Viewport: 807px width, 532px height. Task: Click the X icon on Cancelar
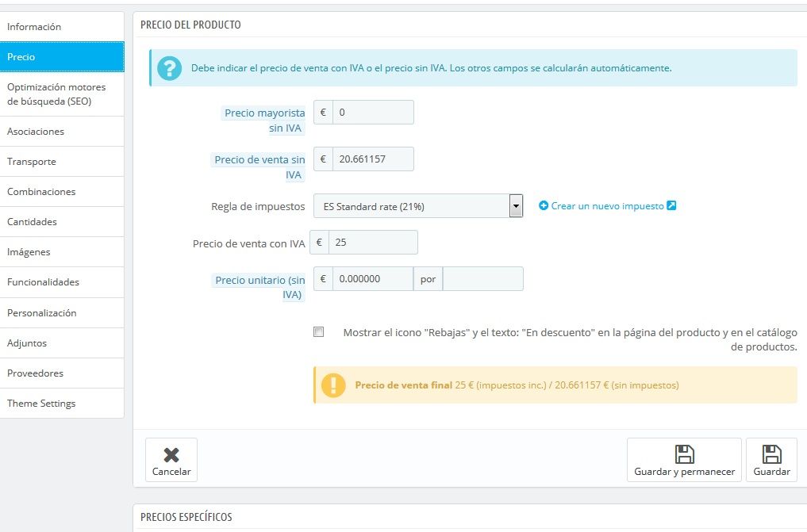(171, 455)
